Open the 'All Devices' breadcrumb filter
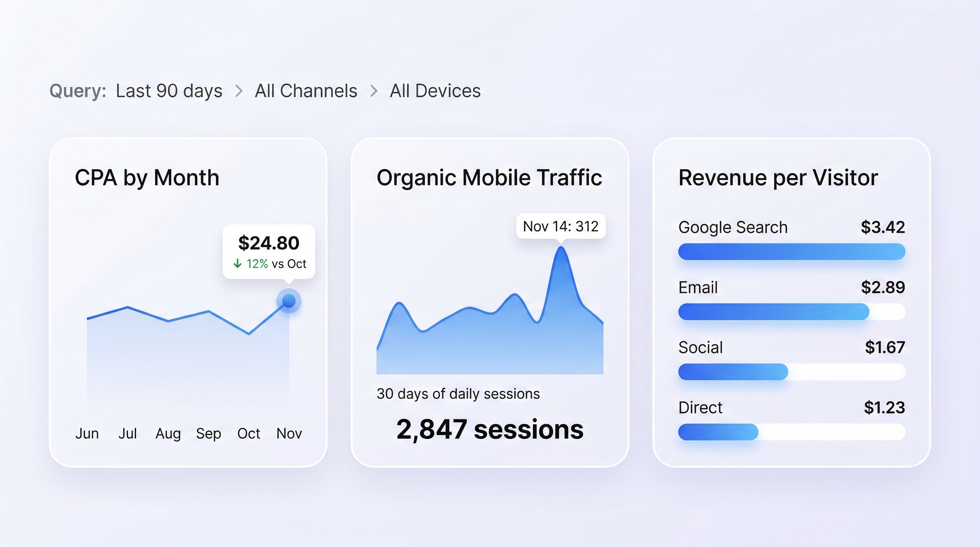 click(x=435, y=91)
